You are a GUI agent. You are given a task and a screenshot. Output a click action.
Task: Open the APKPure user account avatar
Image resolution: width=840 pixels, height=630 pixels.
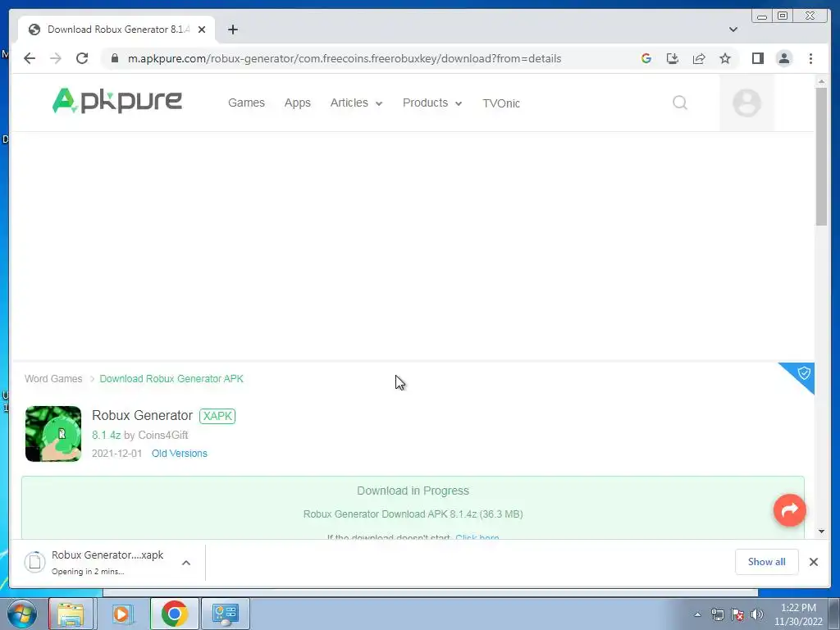tap(746, 103)
